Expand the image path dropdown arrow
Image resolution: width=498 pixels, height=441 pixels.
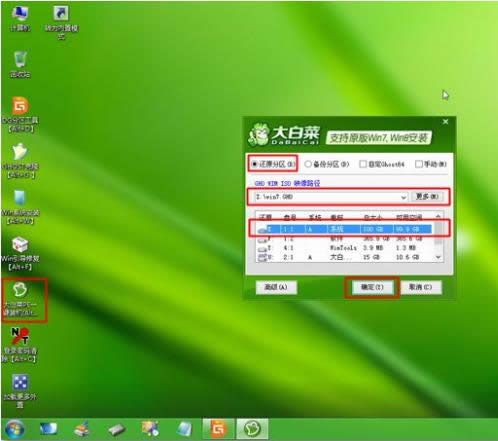[x=403, y=197]
